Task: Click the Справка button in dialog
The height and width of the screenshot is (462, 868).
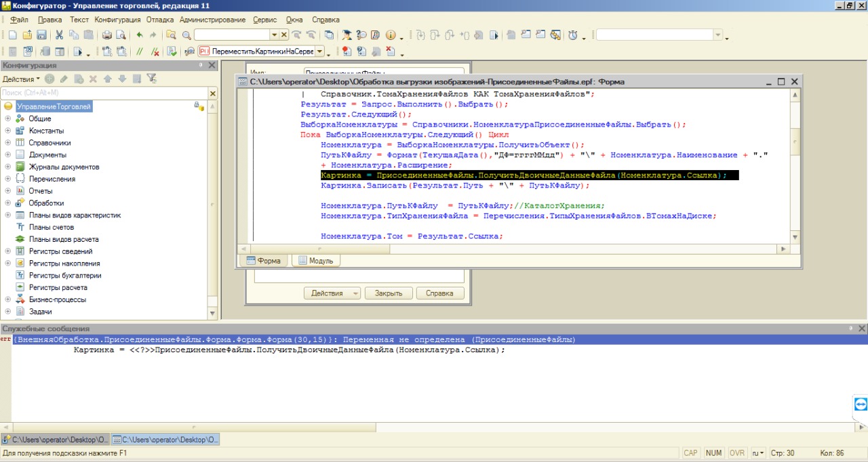Action: coord(439,293)
